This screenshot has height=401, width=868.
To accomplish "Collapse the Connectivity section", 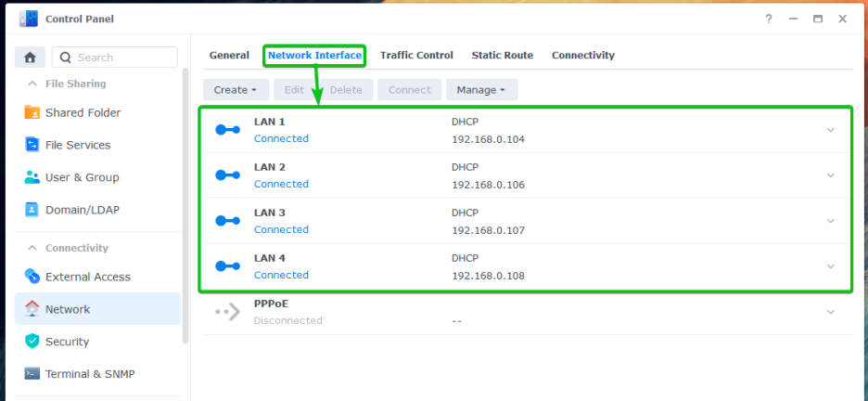I will pos(32,248).
